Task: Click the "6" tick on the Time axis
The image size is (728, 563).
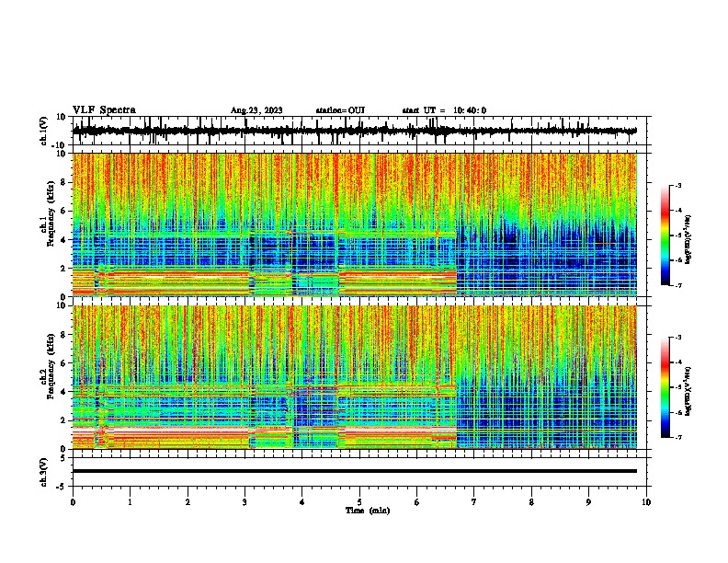Action: point(417,502)
